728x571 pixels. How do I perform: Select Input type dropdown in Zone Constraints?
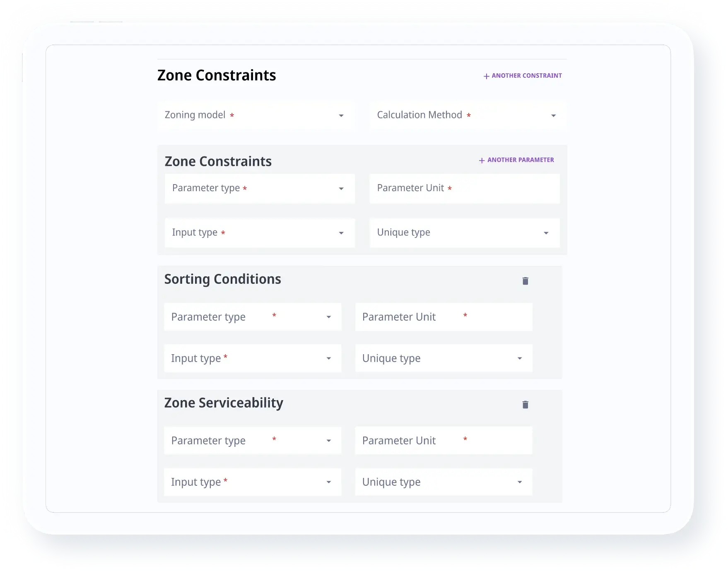pyautogui.click(x=260, y=233)
